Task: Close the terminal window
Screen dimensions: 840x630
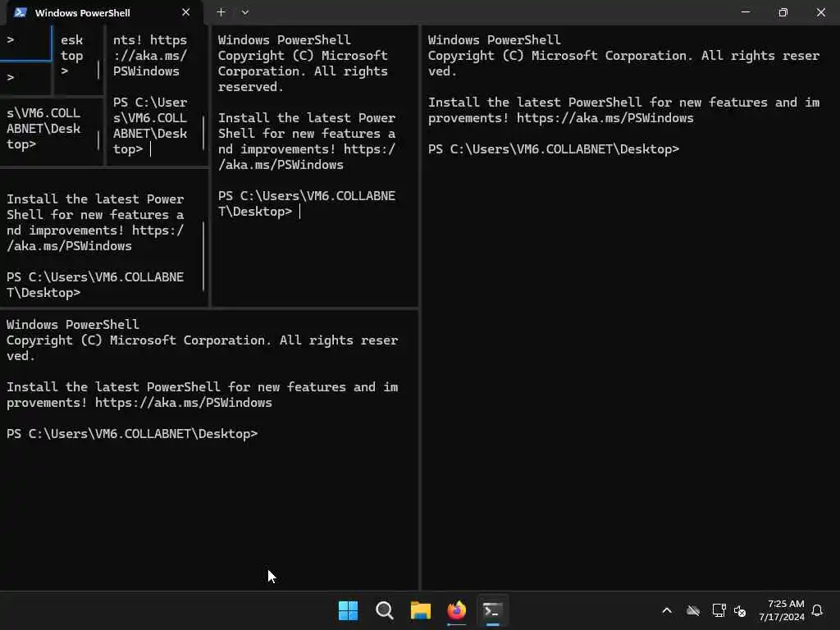Action: tap(820, 11)
